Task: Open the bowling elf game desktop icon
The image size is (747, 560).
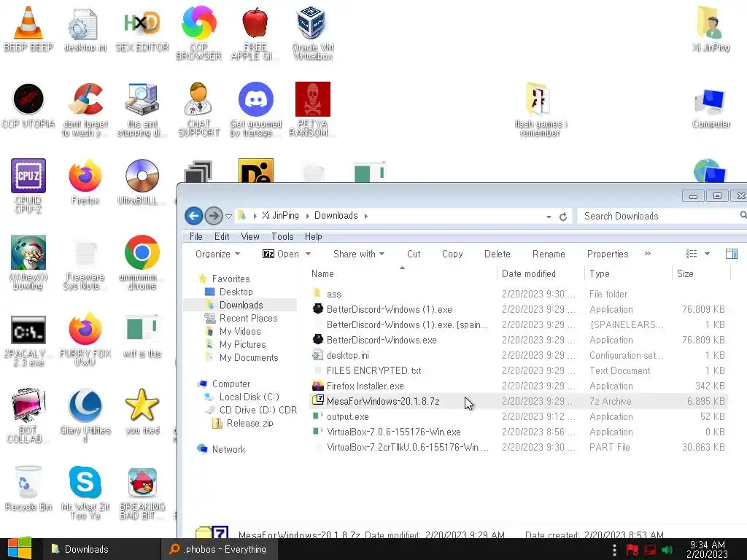Action: [x=28, y=262]
